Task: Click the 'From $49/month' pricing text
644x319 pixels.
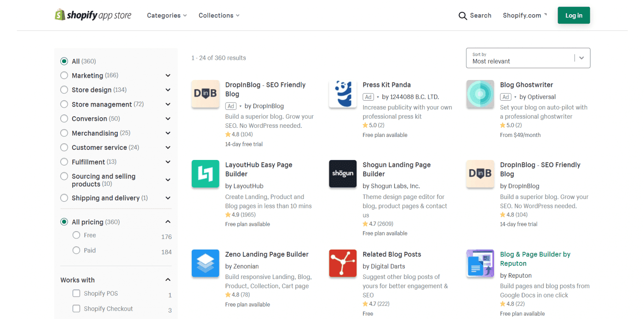Action: [x=520, y=135]
